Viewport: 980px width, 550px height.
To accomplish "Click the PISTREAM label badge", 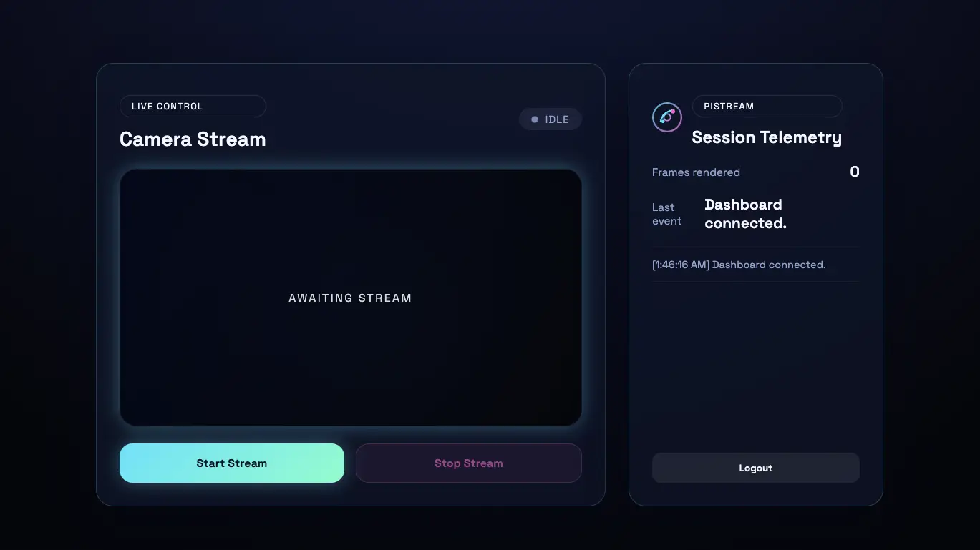I will point(766,107).
